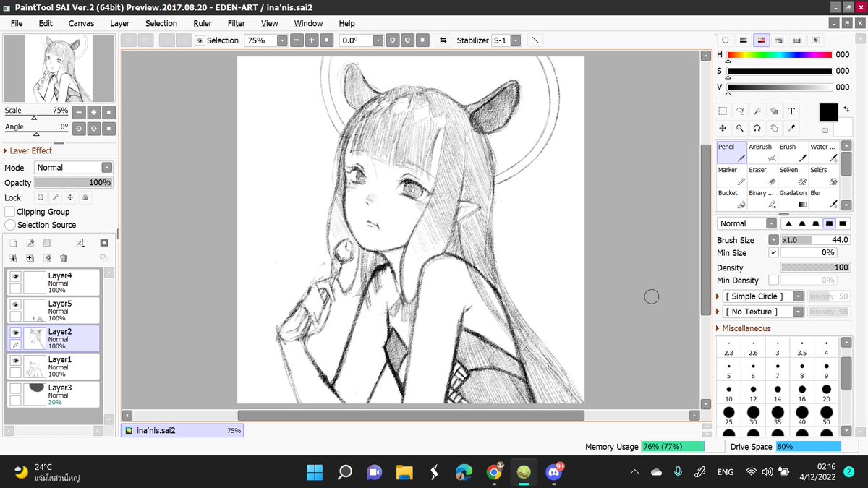
Task: Show Layer3 via its visibility box
Action: click(15, 388)
